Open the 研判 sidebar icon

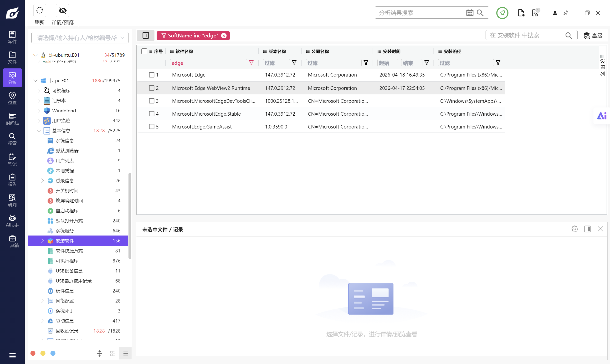point(12,200)
